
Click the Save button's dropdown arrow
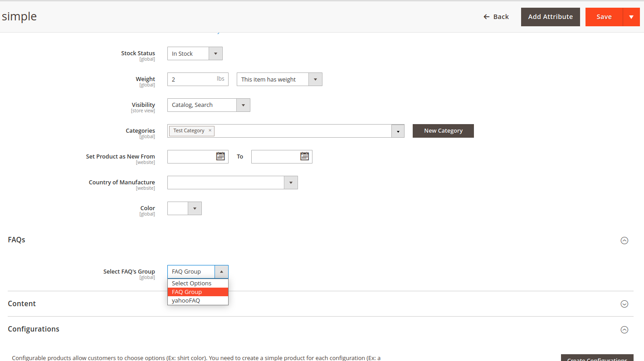point(631,17)
